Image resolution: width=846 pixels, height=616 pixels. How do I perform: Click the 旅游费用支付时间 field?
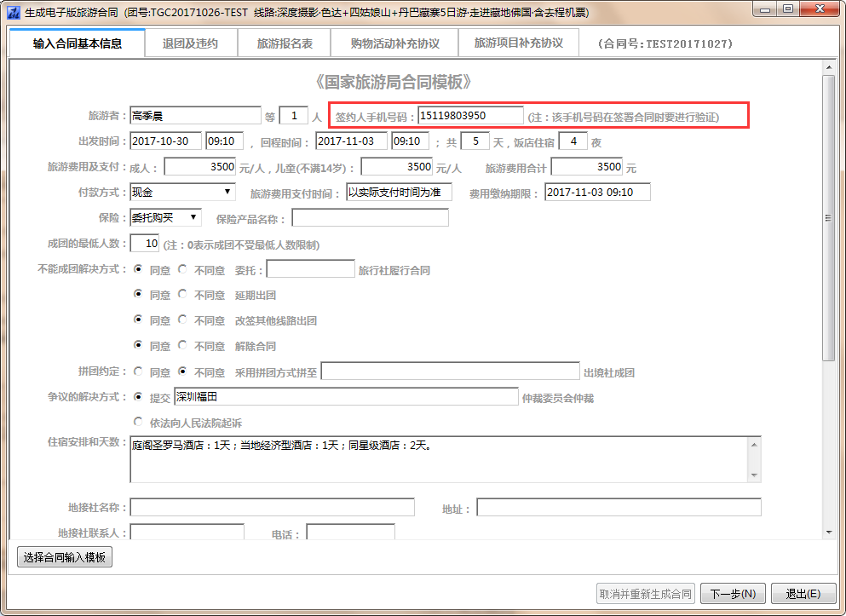click(400, 192)
